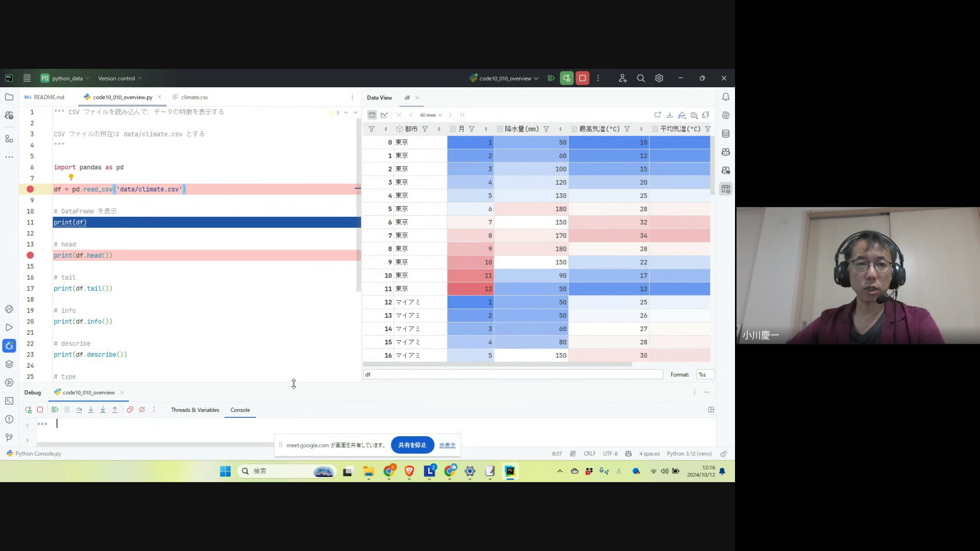
Task: Toggle Mute Breakpoints in the debug toolbar
Action: coord(142,410)
